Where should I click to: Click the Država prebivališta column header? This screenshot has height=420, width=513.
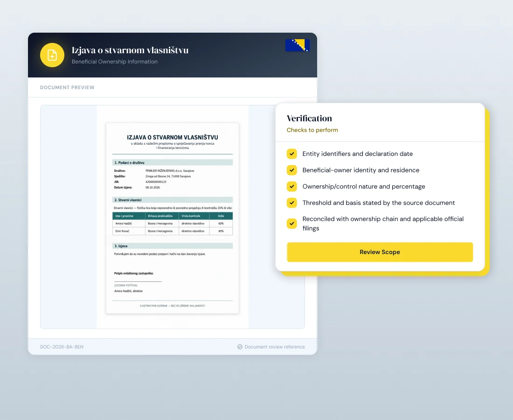(162, 216)
